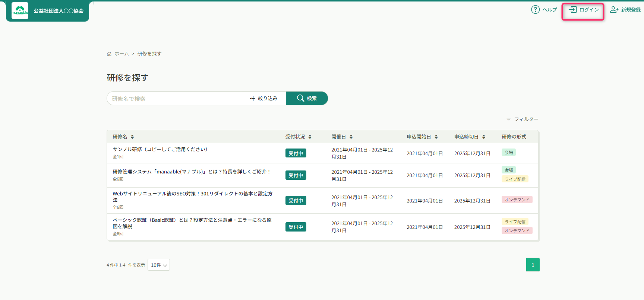
Task: Open Help via the question mark icon
Action: click(535, 10)
